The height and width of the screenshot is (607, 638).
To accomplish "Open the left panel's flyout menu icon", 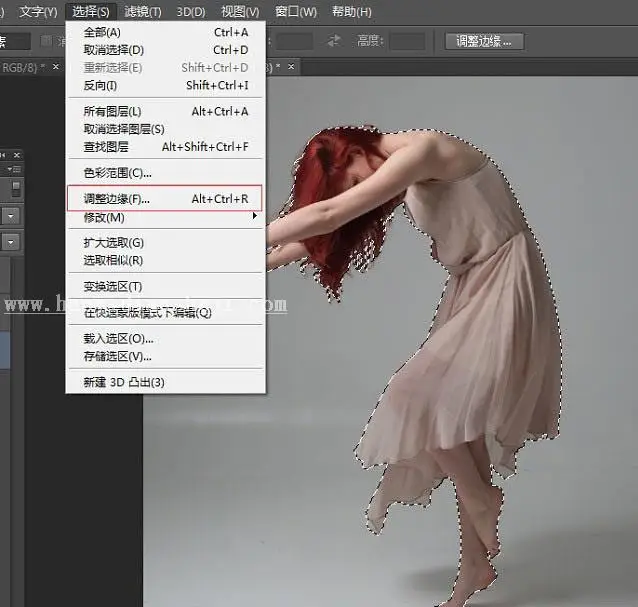I will coord(15,169).
